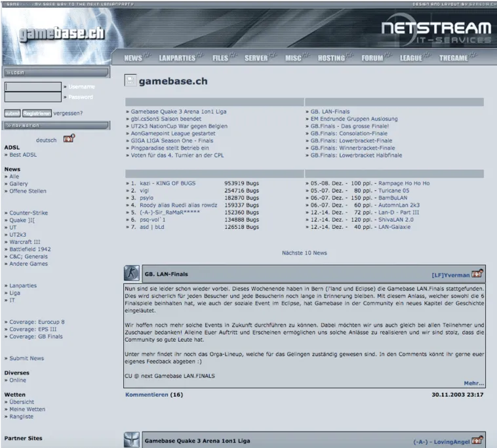497x448 pixels.
Task: Open UT2k3 category link
Action: [x=18, y=235]
